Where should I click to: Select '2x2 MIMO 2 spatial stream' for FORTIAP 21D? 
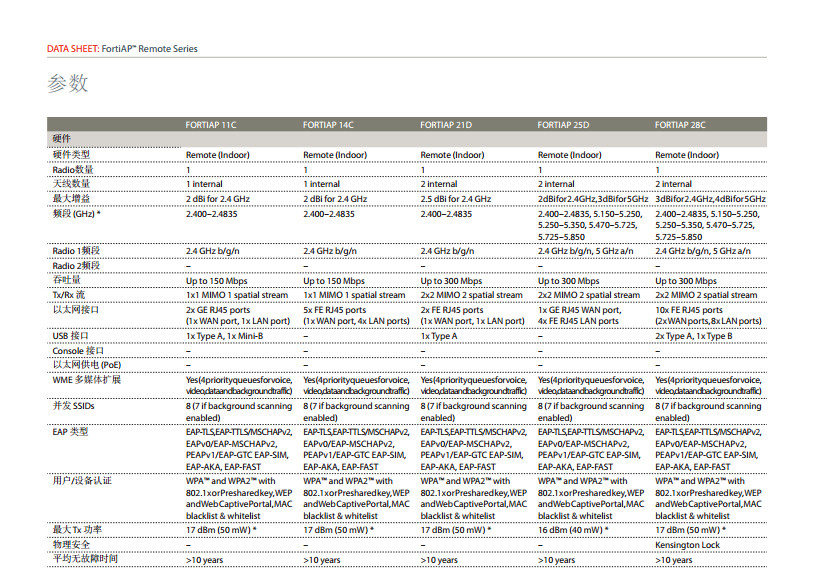coord(472,295)
